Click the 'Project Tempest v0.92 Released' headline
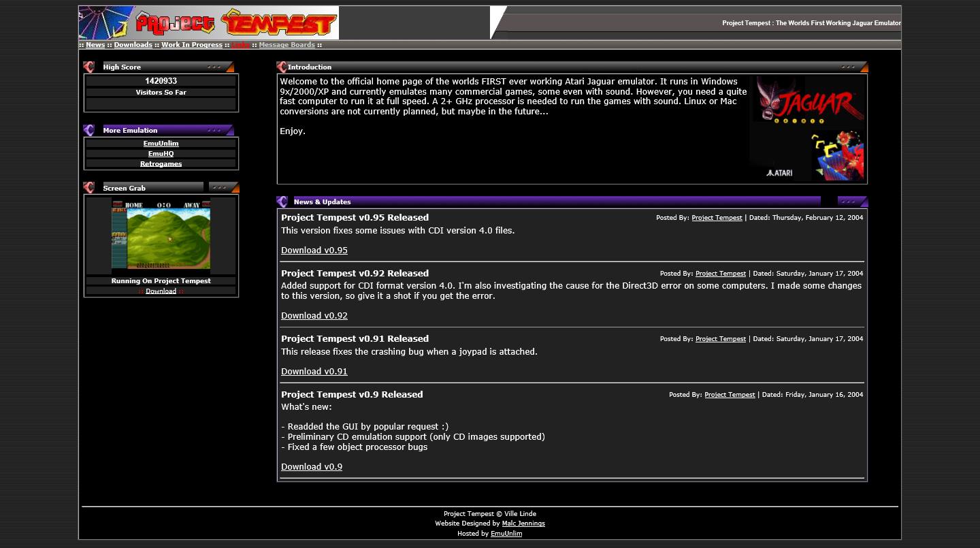The width and height of the screenshot is (980, 548). (355, 274)
